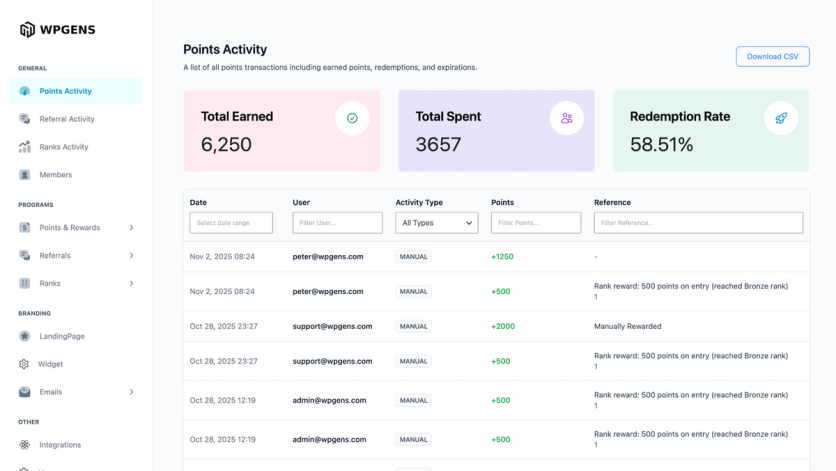The image size is (836, 471).
Task: Click the Members person icon
Action: click(x=25, y=174)
